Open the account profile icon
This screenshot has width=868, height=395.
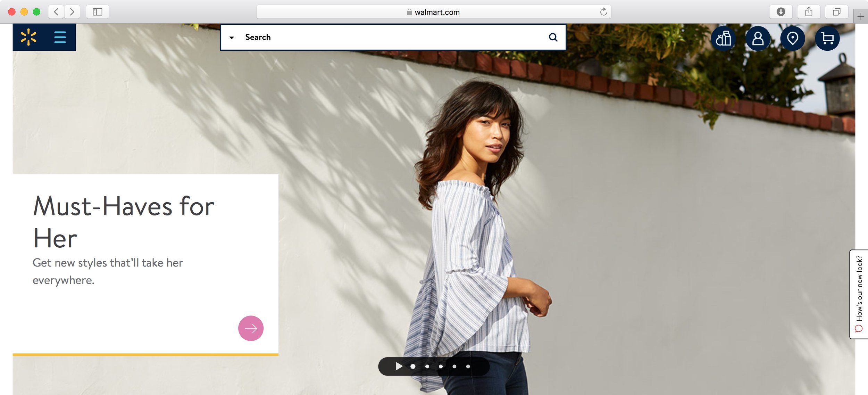pos(758,38)
